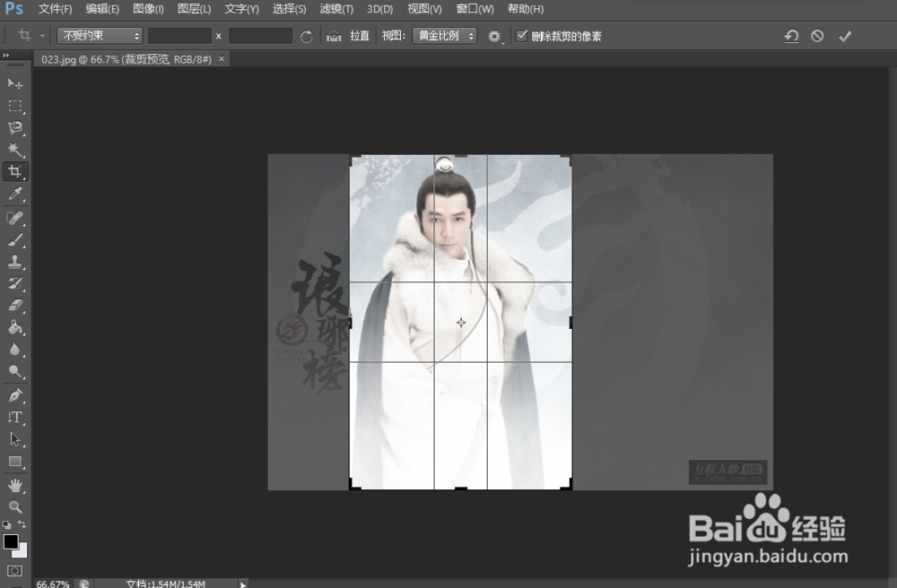Image resolution: width=897 pixels, height=588 pixels.
Task: Select the Healing Brush tool
Action: click(x=15, y=218)
